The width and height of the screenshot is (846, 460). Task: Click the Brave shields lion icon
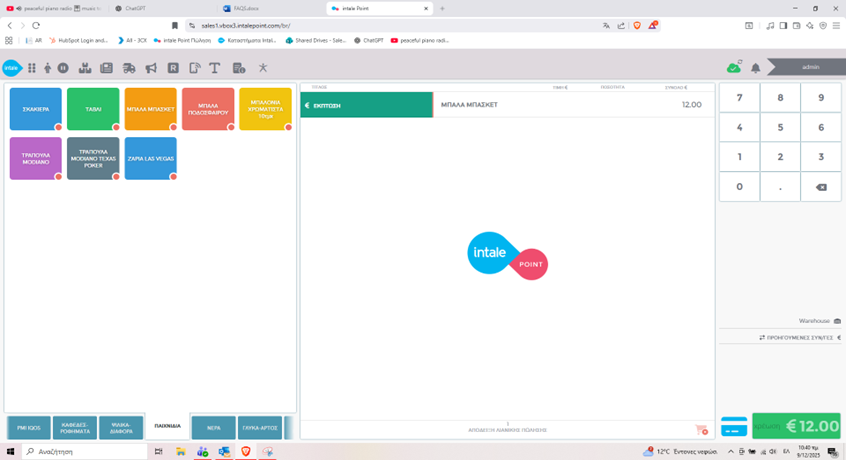click(x=637, y=25)
